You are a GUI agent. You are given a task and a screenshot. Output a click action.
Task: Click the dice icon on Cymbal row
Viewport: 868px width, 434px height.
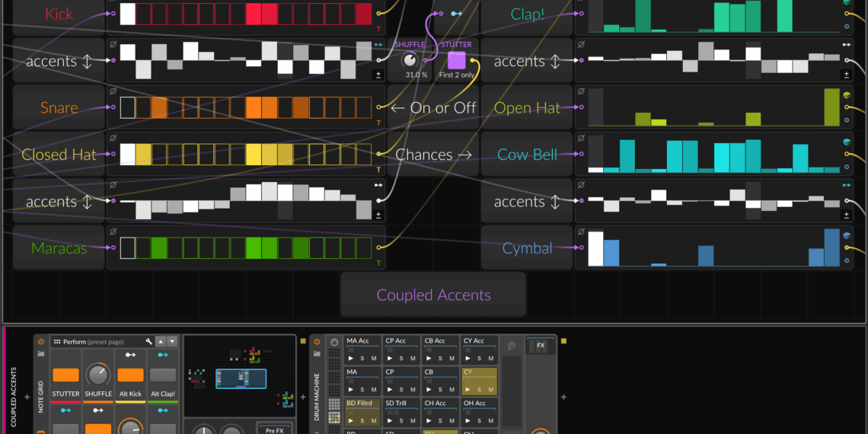point(847,235)
